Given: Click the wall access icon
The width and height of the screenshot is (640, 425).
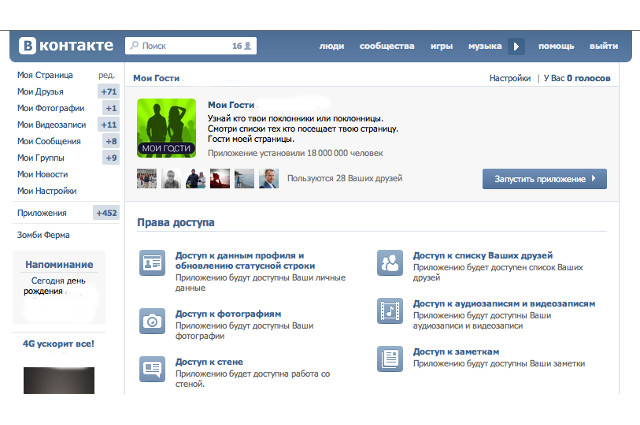Looking at the screenshot, I should 153,369.
